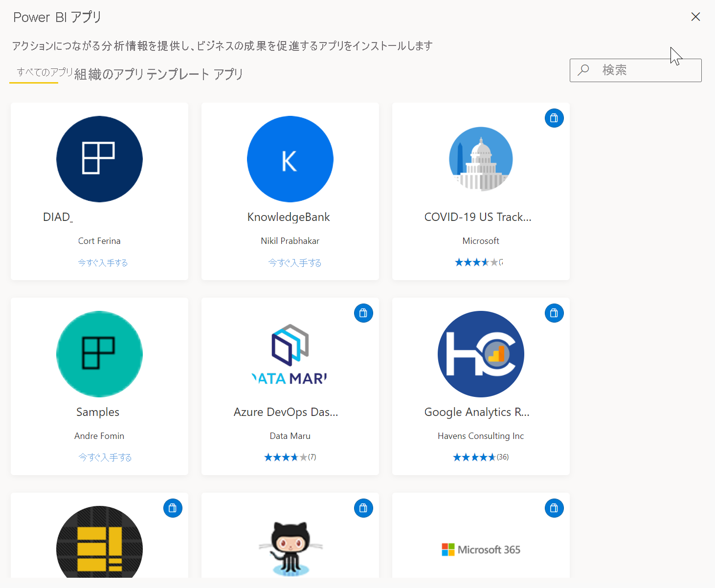Screen dimensions: 715x588
Task: Click the Samples app title
Action: pos(98,412)
